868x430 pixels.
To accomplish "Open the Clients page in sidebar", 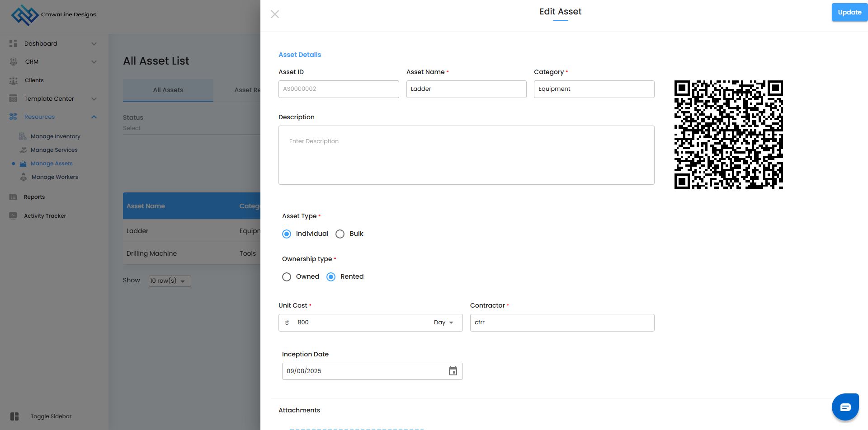I will [x=34, y=80].
